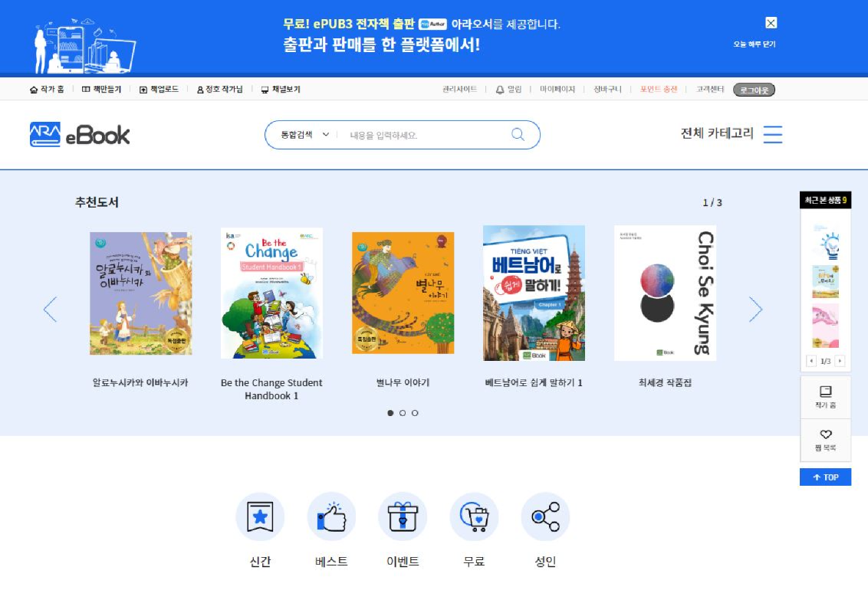Advance recently viewed items to next page
This screenshot has height=590, width=868.
(840, 361)
